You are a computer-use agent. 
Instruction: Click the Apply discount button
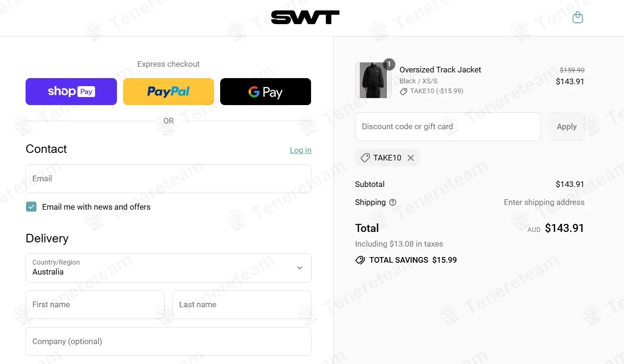point(567,126)
